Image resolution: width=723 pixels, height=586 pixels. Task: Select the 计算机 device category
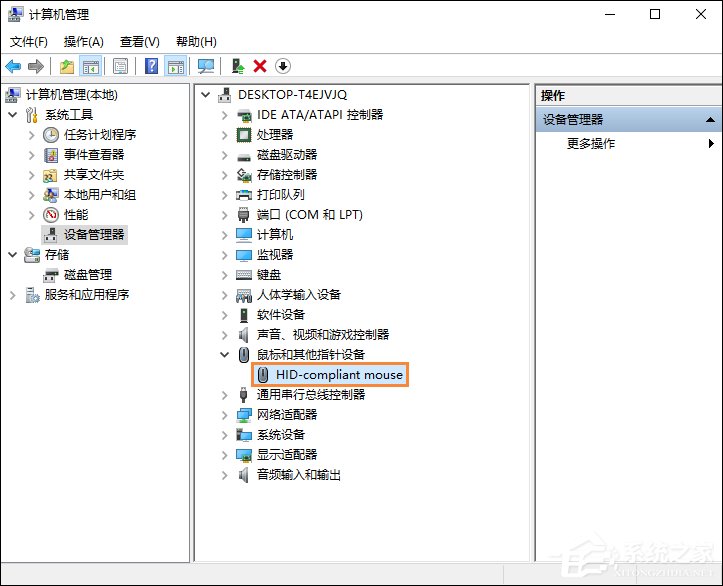[275, 235]
